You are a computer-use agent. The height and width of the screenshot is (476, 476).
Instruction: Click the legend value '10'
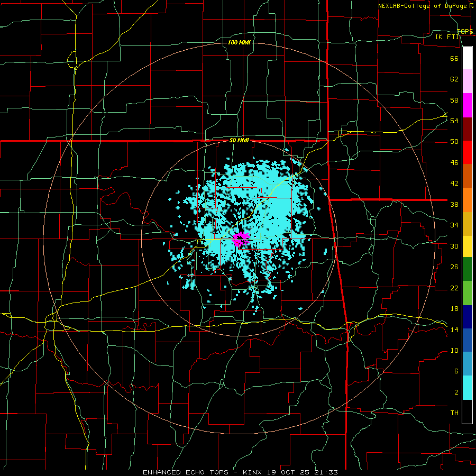(x=454, y=351)
